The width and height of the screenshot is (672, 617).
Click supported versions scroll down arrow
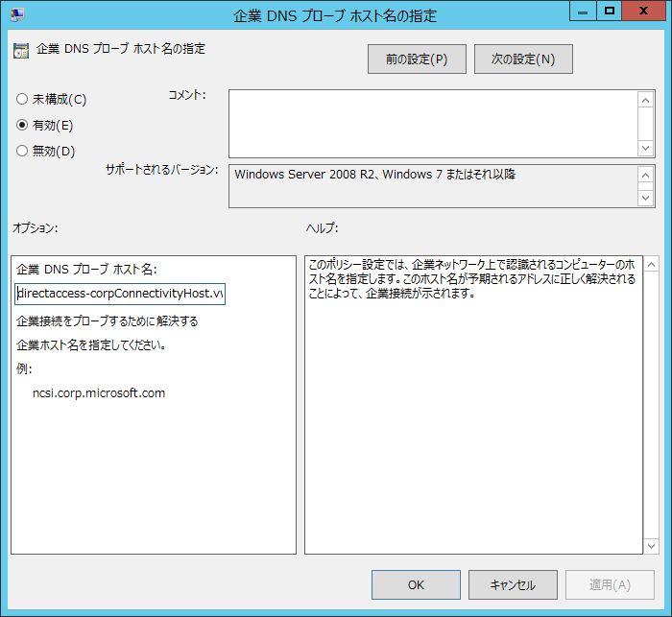[x=646, y=198]
